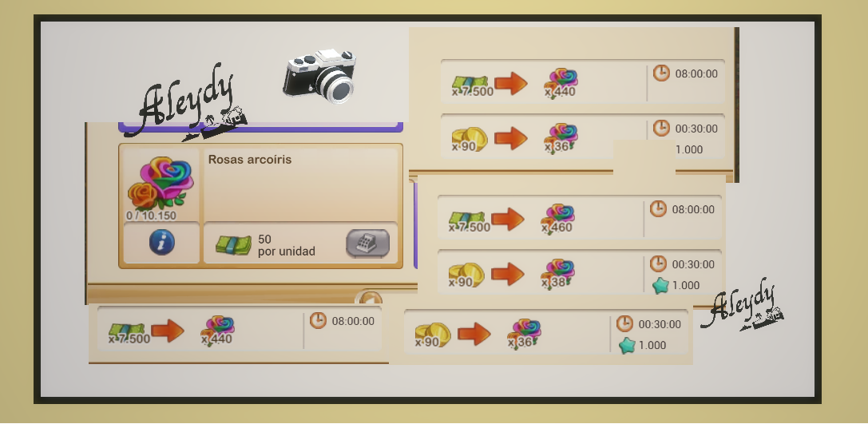Click the gray cash register sell button
Viewport: 868px width, 424px height.
367,244
